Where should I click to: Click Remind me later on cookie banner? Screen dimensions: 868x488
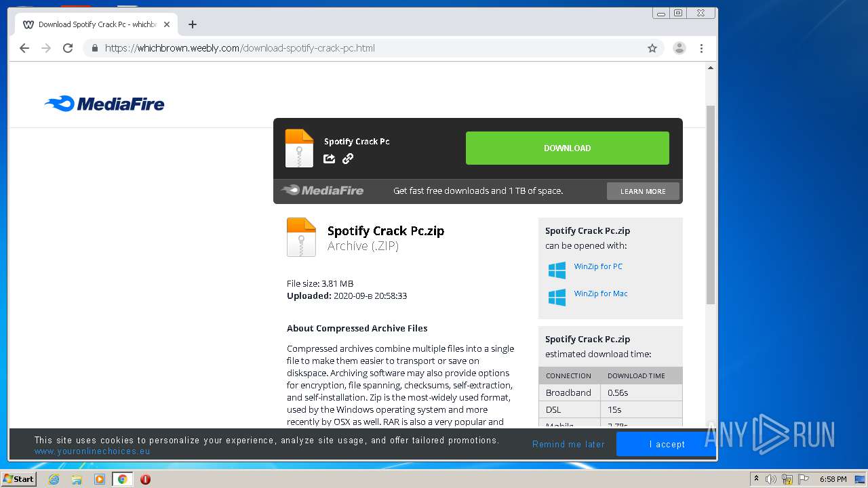click(x=568, y=445)
